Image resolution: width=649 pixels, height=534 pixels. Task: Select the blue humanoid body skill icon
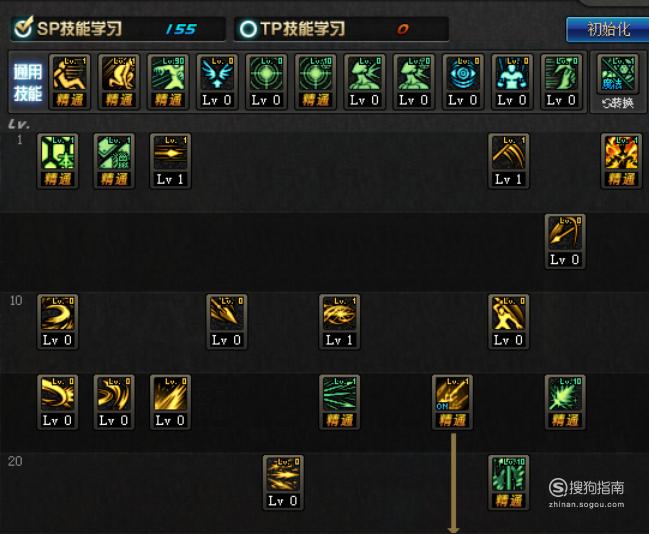tap(512, 82)
